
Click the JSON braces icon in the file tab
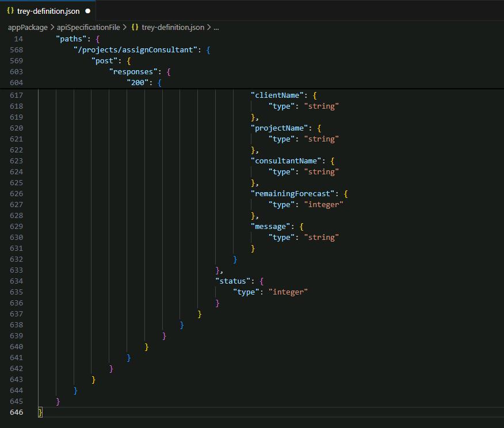10,10
